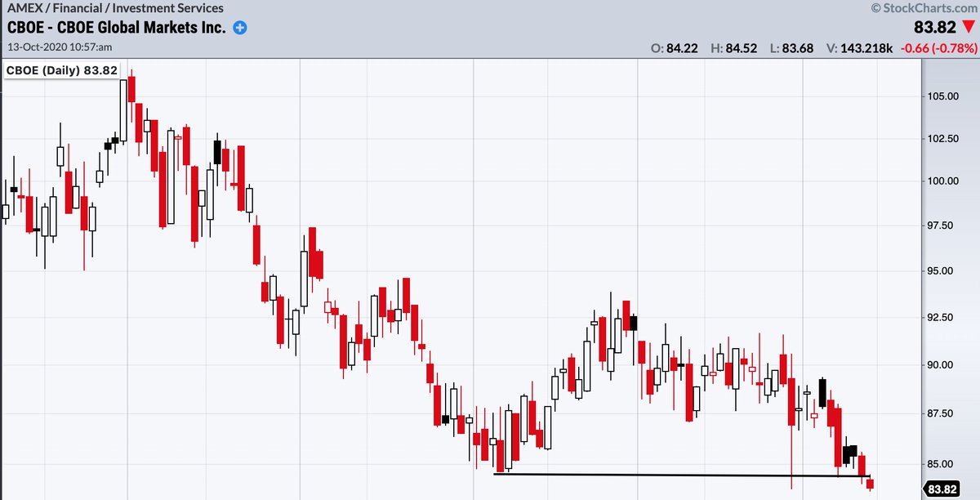This screenshot has height=500, width=980.
Task: Click the large 83.82 price at top right
Action: [x=933, y=28]
